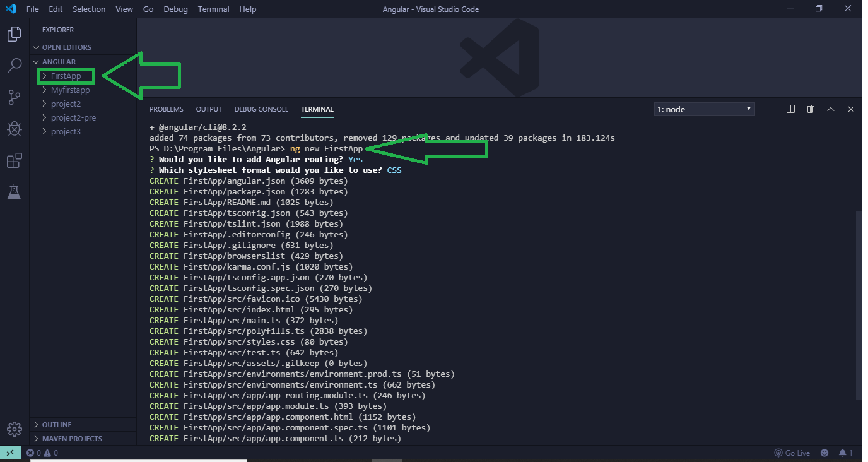The width and height of the screenshot is (868, 462).
Task: Open the feedback smiley in status bar
Action: [x=824, y=453]
